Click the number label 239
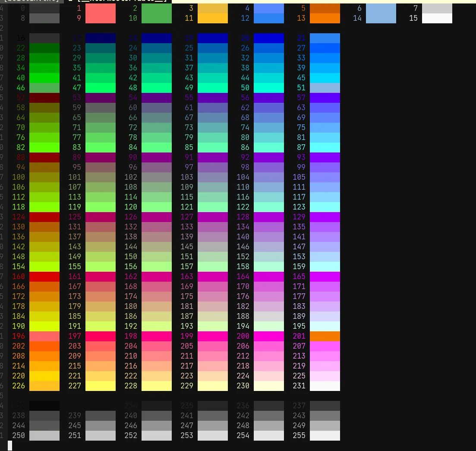This screenshot has height=451, width=476. tap(75, 416)
